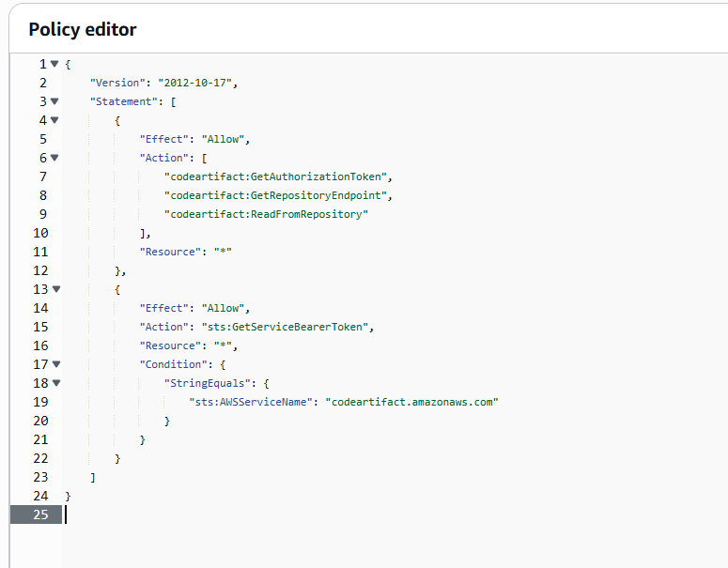Collapse the first statement fold on line 4
The image size is (728, 568).
[54, 120]
